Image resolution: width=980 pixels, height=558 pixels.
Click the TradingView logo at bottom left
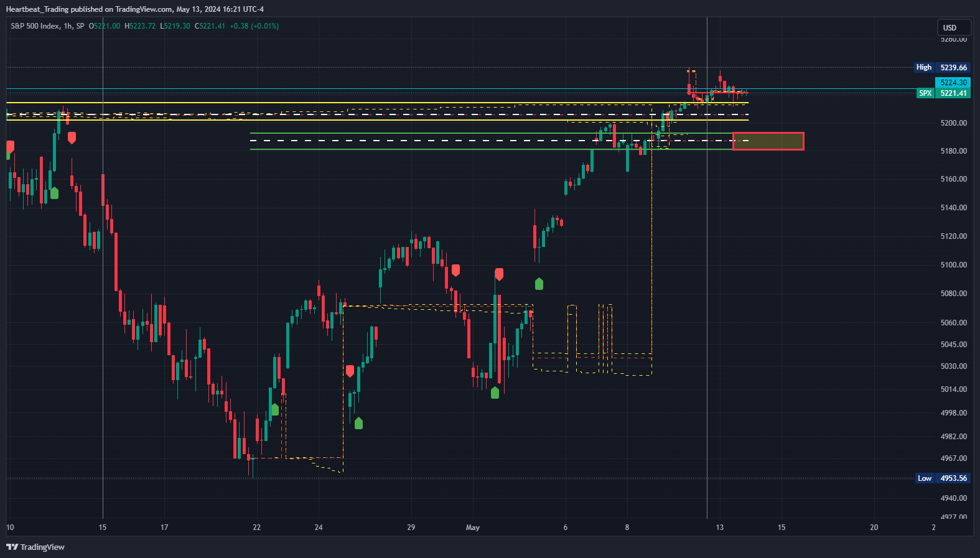pyautogui.click(x=35, y=547)
